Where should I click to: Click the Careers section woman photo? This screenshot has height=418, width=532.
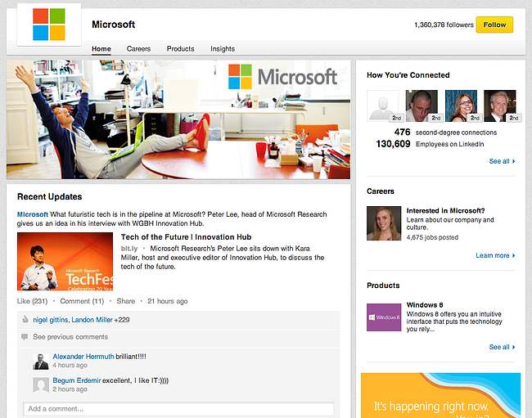click(384, 223)
